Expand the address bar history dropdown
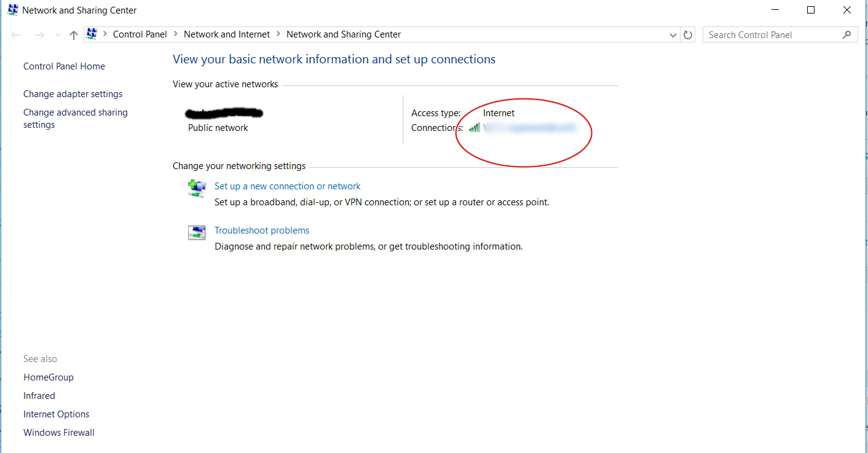 673,35
